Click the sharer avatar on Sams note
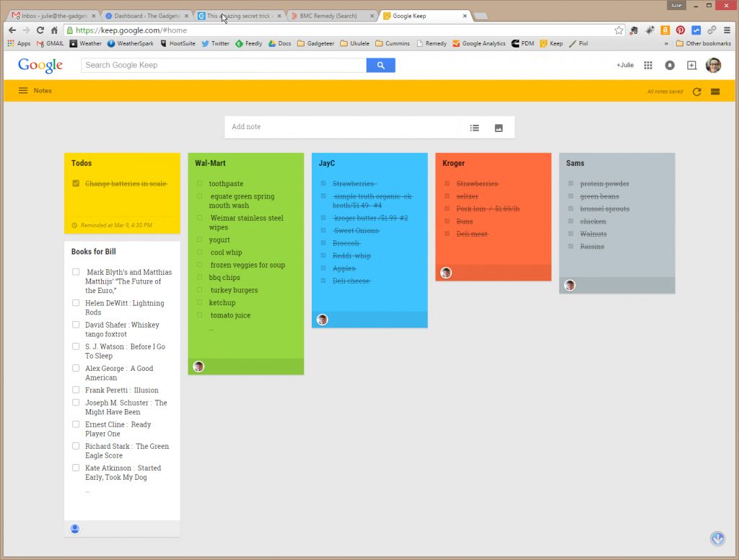The width and height of the screenshot is (739, 560). 570,285
